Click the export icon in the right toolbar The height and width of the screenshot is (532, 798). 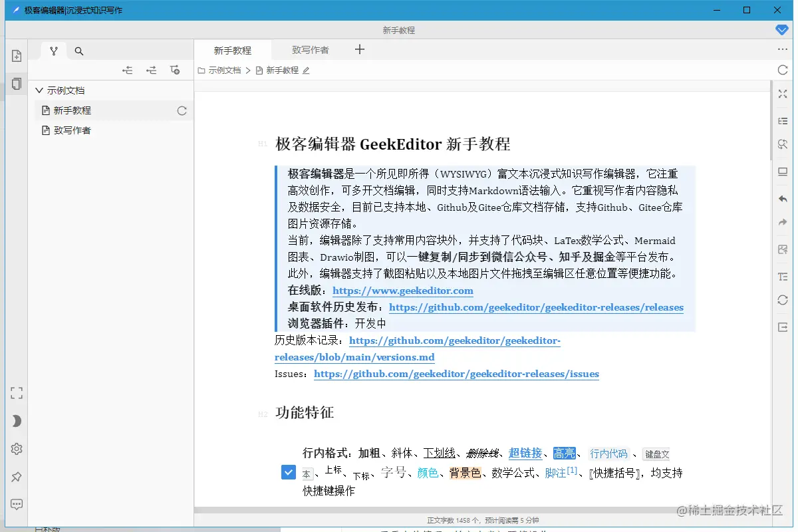(783, 327)
